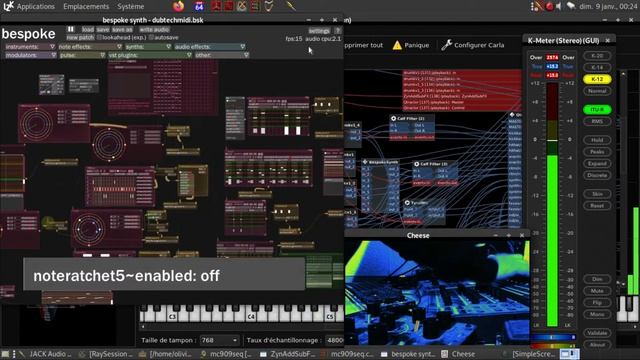The image size is (640, 360).
Task: Open the pulse dropdown
Action: [x=82, y=55]
